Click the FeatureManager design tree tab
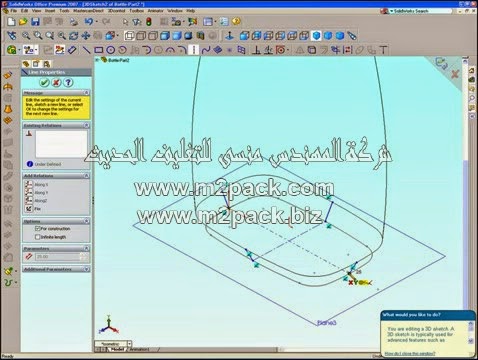 (x=26, y=64)
